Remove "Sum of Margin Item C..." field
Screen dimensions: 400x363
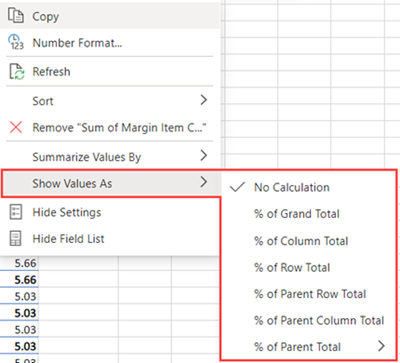[x=110, y=127]
